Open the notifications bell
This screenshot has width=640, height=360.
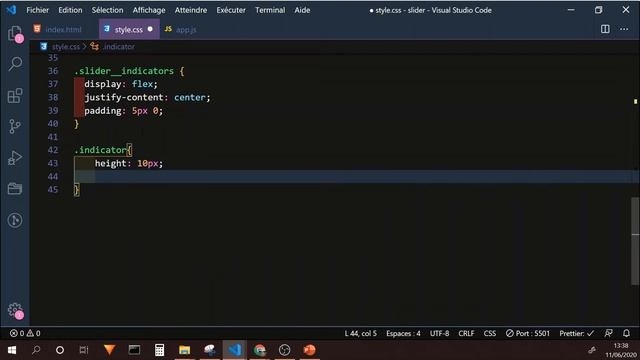click(627, 333)
